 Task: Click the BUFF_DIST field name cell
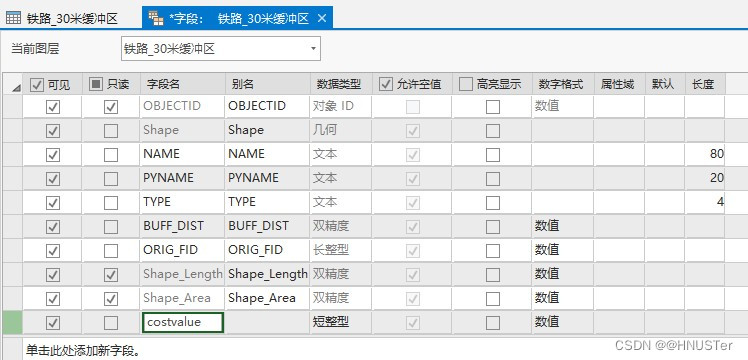182,226
